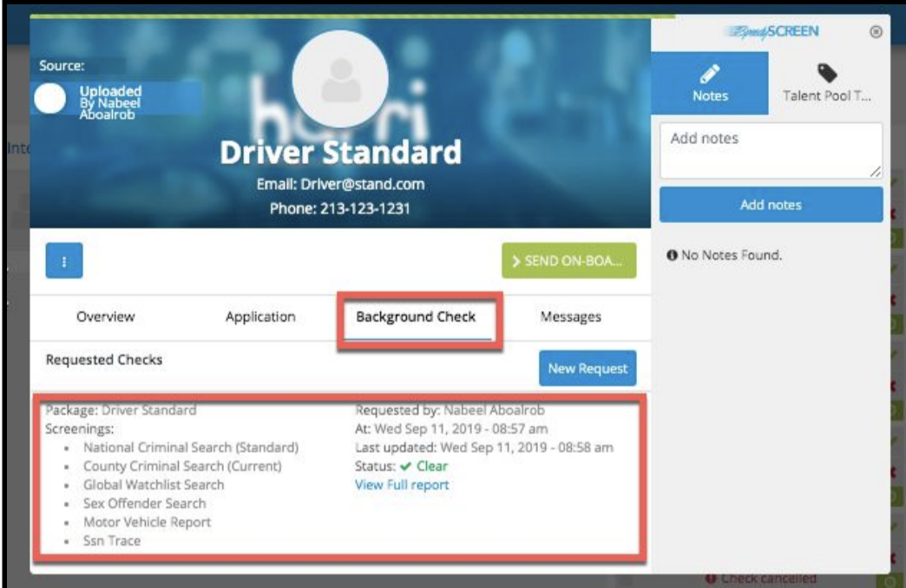Click the SpeedScreen logo in side panel

[772, 32]
